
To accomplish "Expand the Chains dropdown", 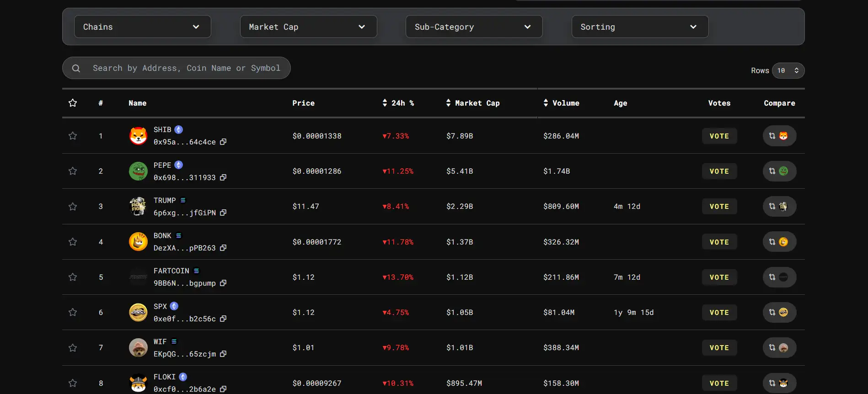I will click(142, 27).
